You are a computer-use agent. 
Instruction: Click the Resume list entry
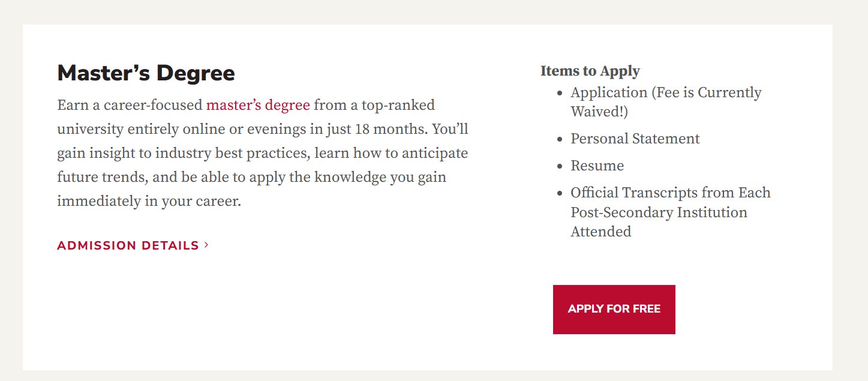(596, 166)
